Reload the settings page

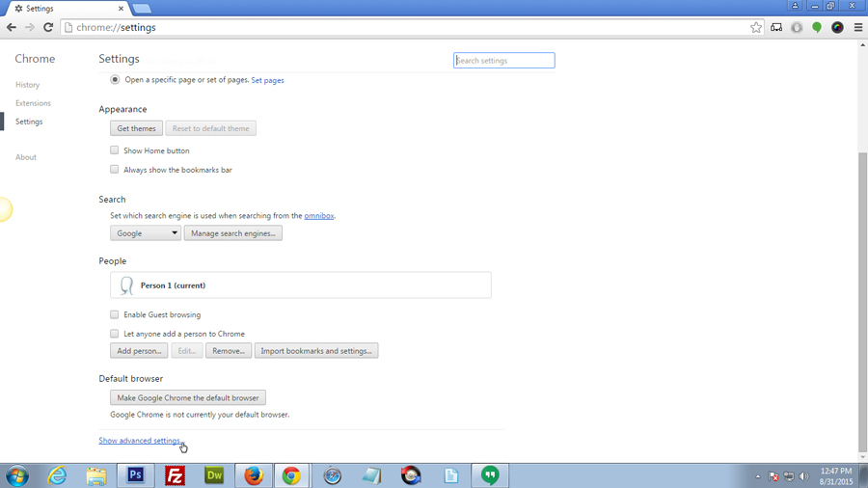[48, 27]
